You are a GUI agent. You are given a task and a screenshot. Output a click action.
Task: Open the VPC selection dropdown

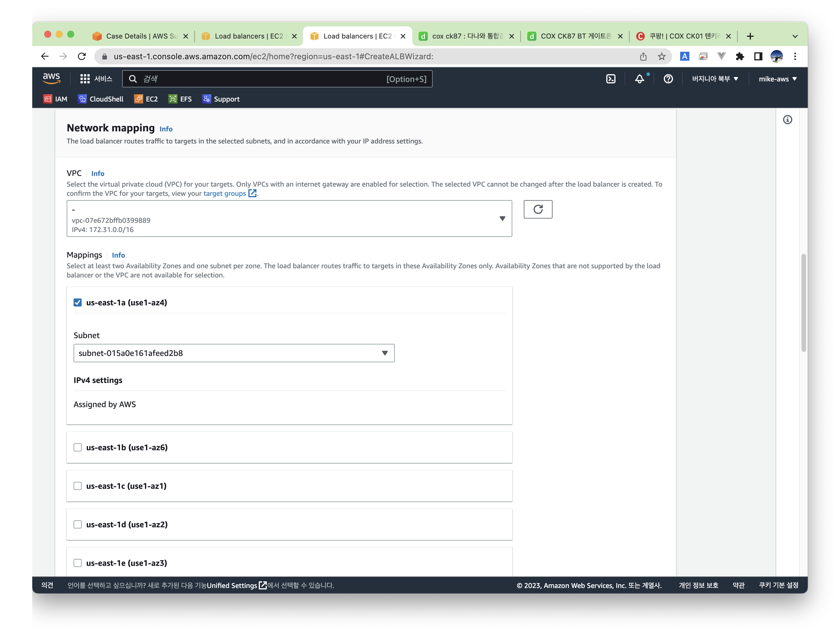click(x=289, y=219)
